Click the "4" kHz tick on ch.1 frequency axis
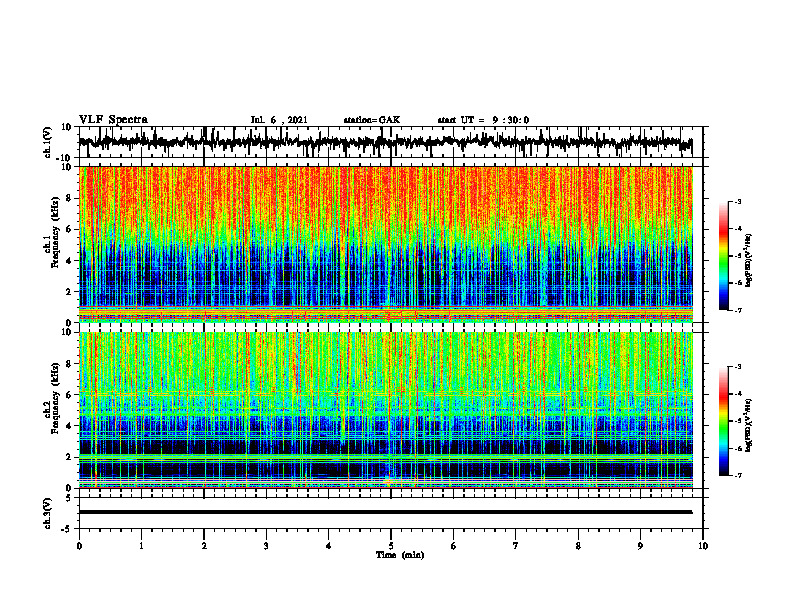The image size is (792, 612). pyautogui.click(x=70, y=261)
